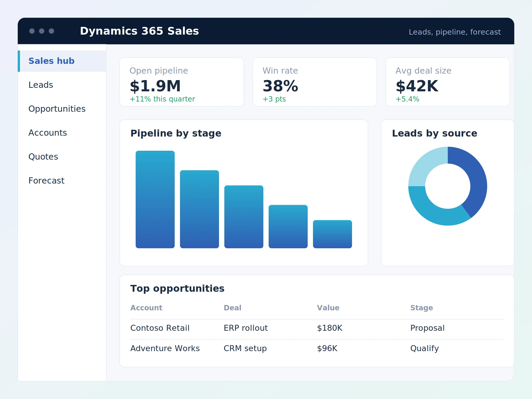The image size is (532, 399).
Task: Click the Avg deal size $42K card
Action: click(x=448, y=82)
